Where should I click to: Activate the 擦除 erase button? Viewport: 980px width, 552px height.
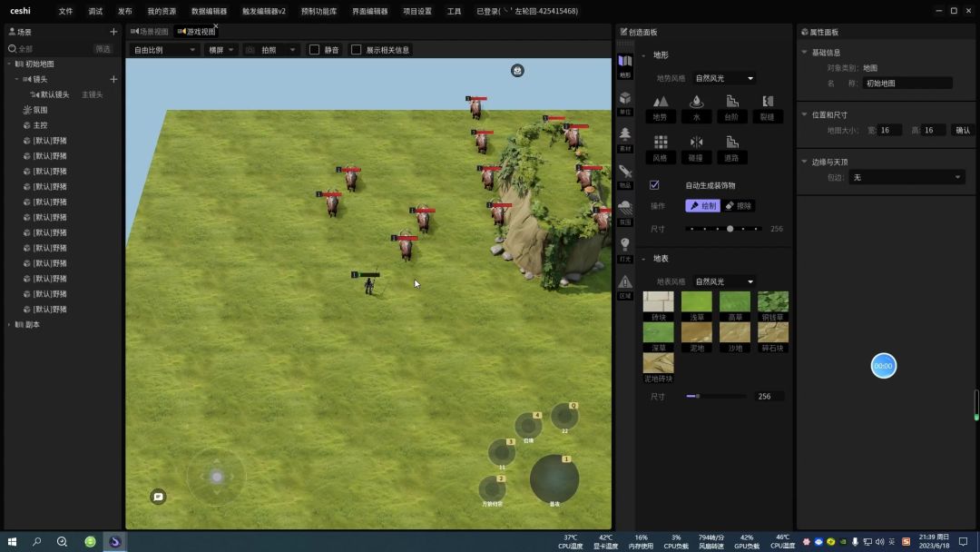pos(739,206)
